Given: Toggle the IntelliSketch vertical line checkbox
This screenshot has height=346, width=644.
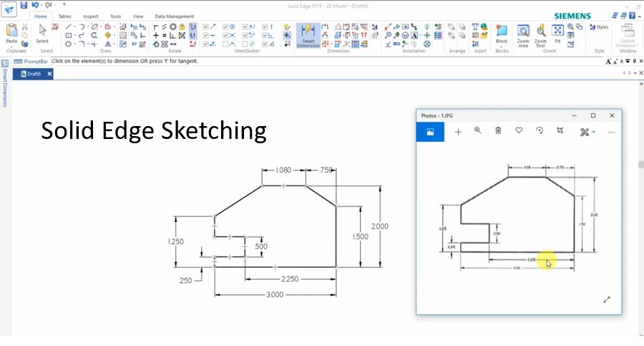Looking at the screenshot, I should tap(265, 27).
